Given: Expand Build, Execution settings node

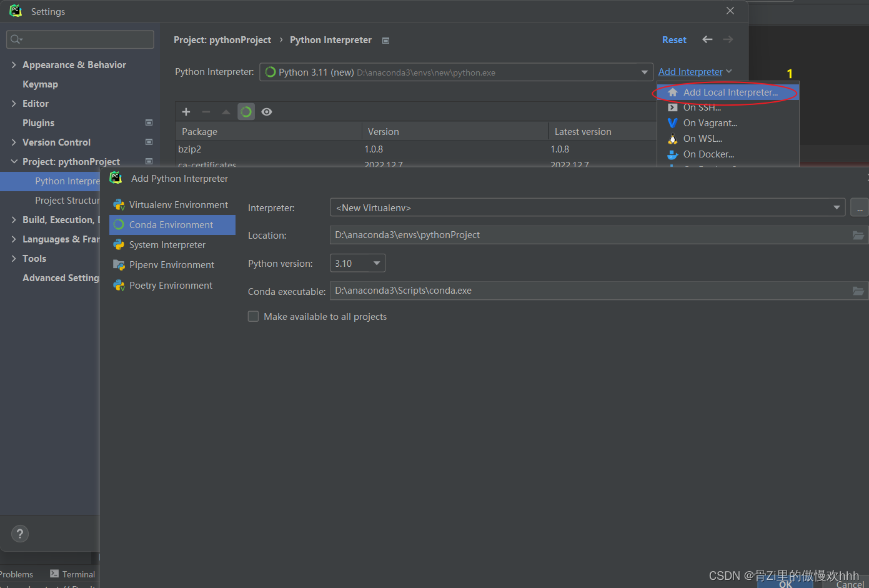Looking at the screenshot, I should [14, 220].
